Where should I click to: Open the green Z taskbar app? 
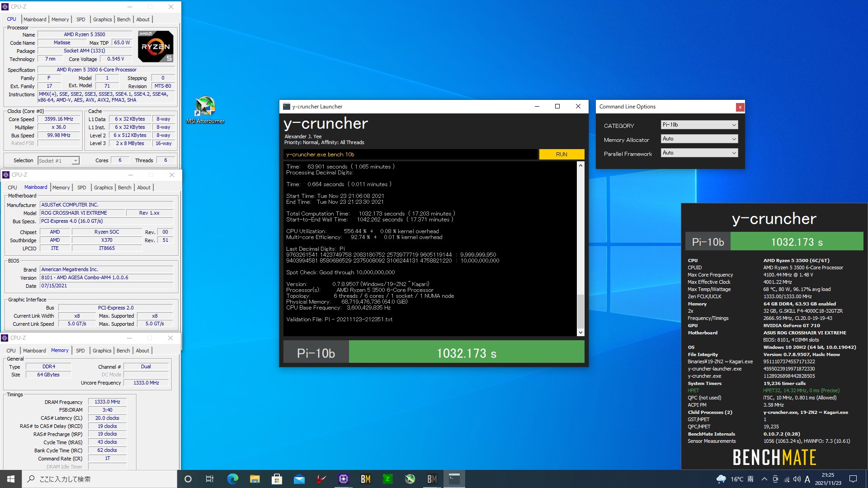point(387,479)
